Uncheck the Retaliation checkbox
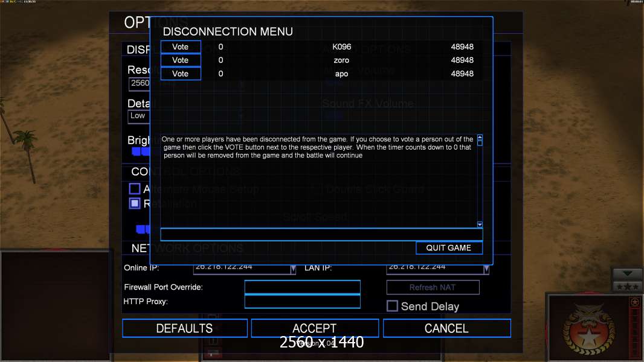Image resolution: width=644 pixels, height=362 pixels. coord(135,203)
